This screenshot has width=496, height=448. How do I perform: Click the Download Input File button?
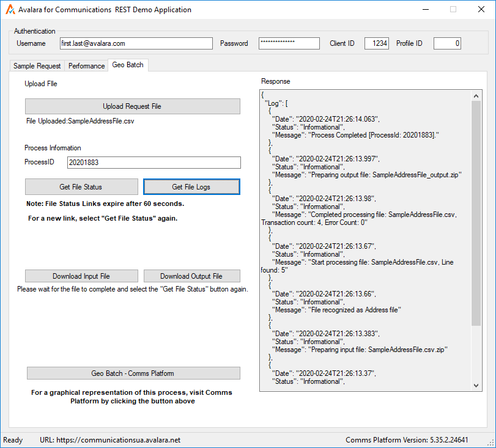pyautogui.click(x=81, y=276)
